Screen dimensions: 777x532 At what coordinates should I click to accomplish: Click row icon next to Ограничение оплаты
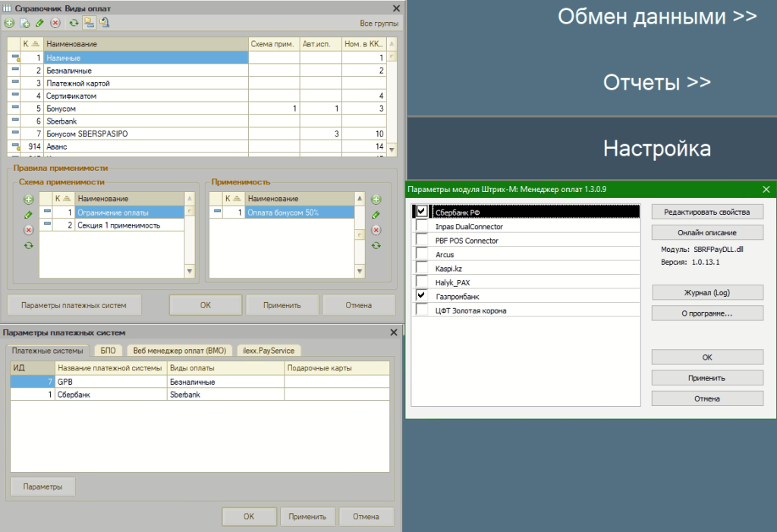46,212
